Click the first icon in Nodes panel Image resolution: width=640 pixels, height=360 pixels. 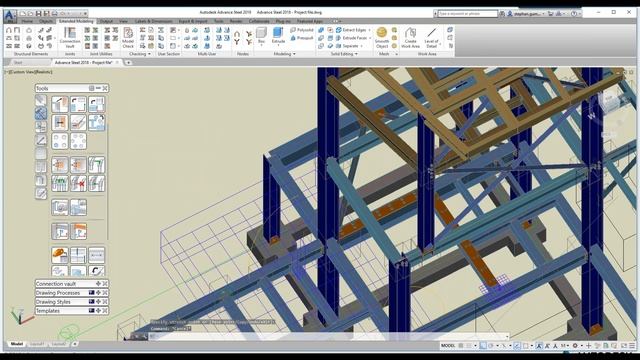(237, 33)
